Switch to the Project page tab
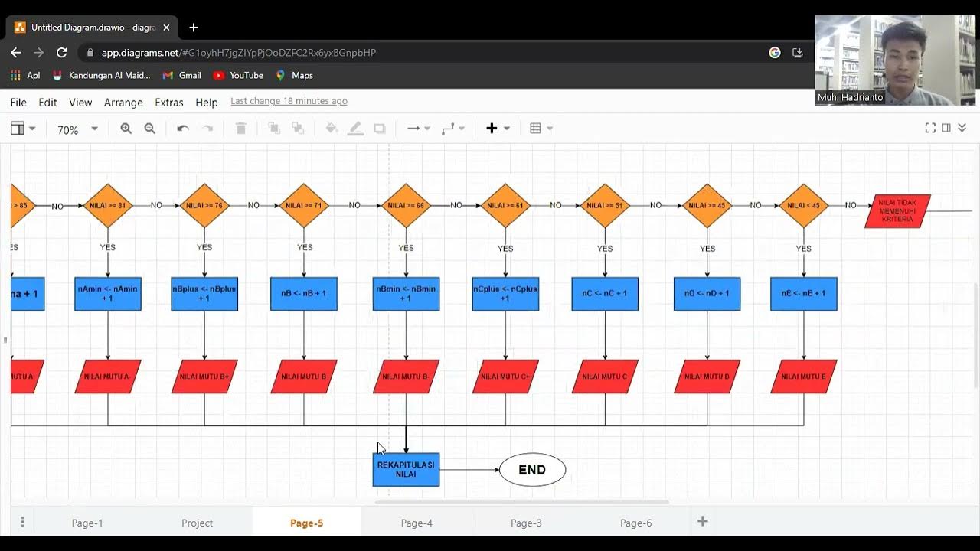The image size is (980, 551). 197,523
